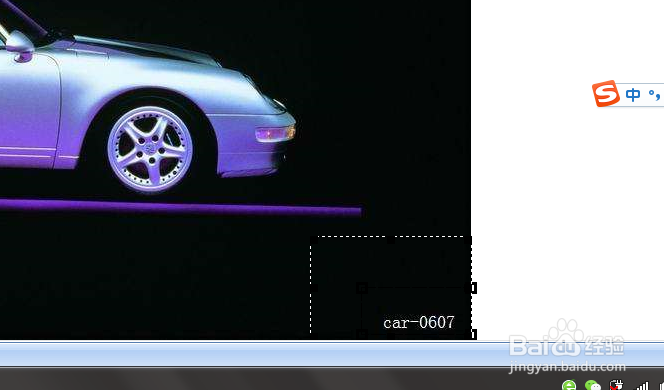Open the network signal tray icon

click(641, 386)
